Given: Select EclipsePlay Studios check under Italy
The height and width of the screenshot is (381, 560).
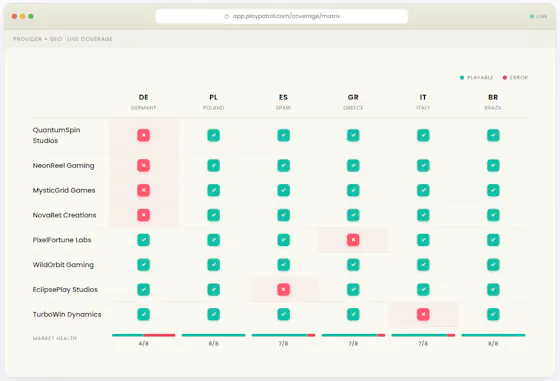Looking at the screenshot, I should 423,290.
